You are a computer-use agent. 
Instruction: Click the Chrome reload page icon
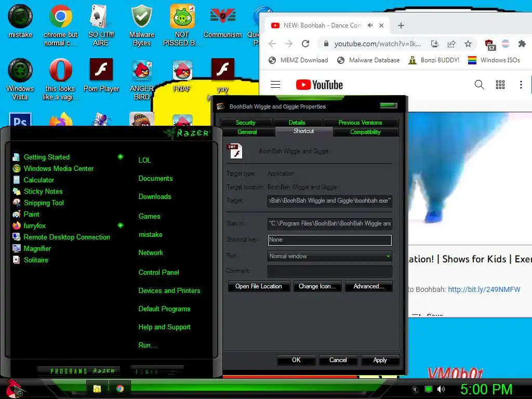click(305, 44)
